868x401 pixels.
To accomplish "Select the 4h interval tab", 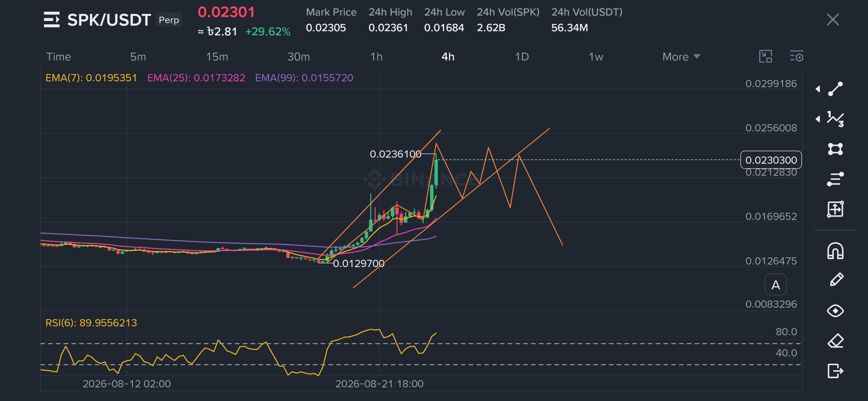I will 448,57.
